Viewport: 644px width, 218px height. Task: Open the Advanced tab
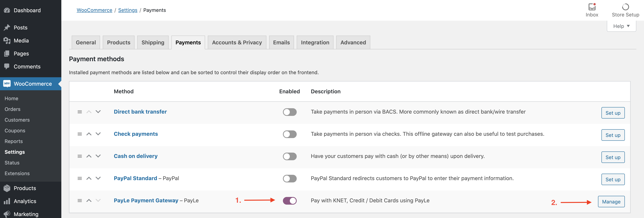[x=353, y=42]
